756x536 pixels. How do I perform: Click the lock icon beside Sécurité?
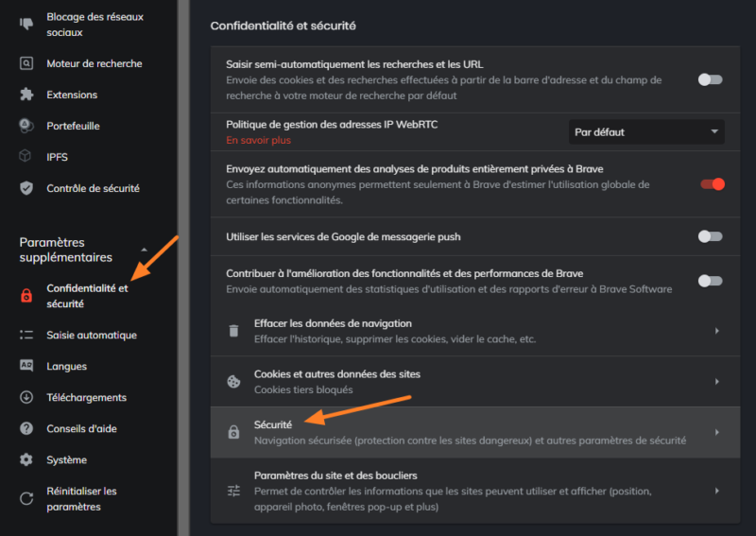(233, 432)
